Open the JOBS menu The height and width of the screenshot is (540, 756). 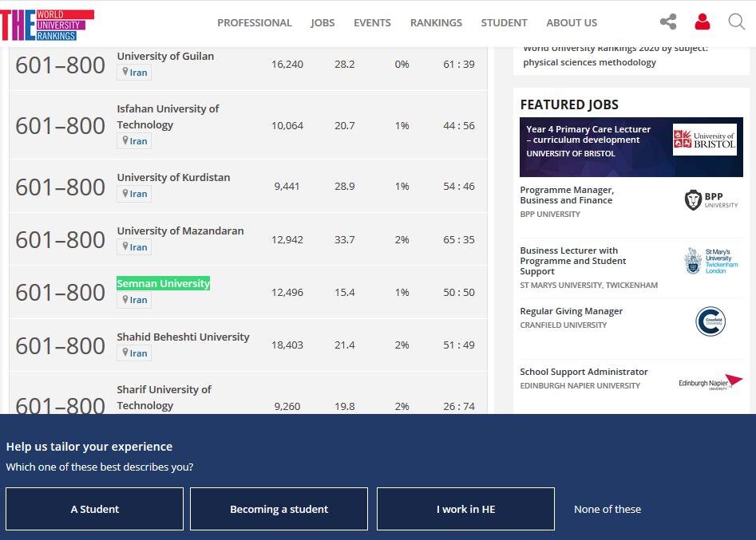click(323, 22)
